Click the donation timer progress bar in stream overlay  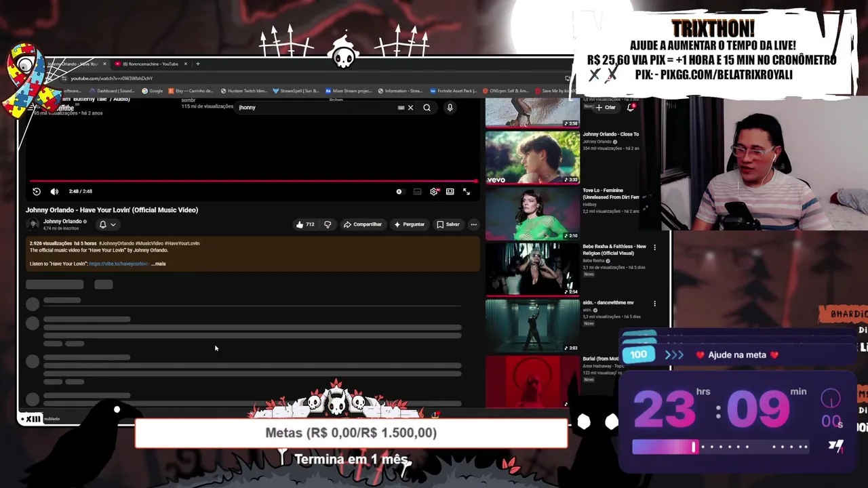tap(720, 447)
